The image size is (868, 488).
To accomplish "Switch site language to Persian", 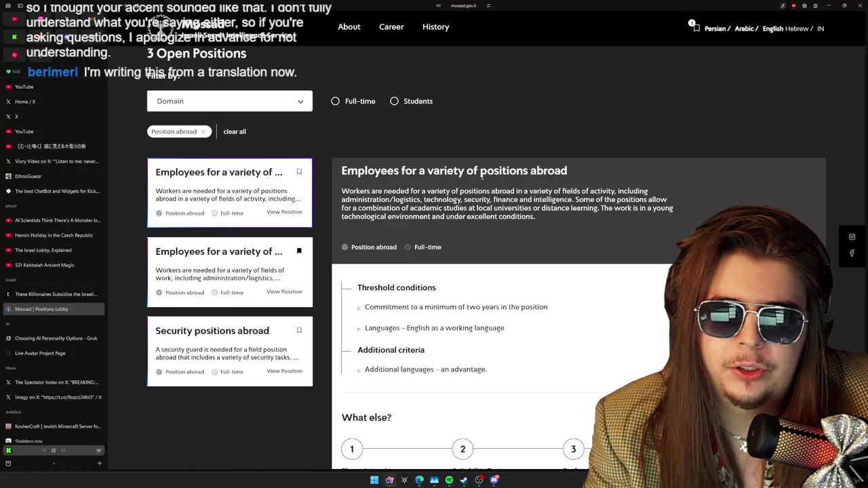I will coord(715,29).
